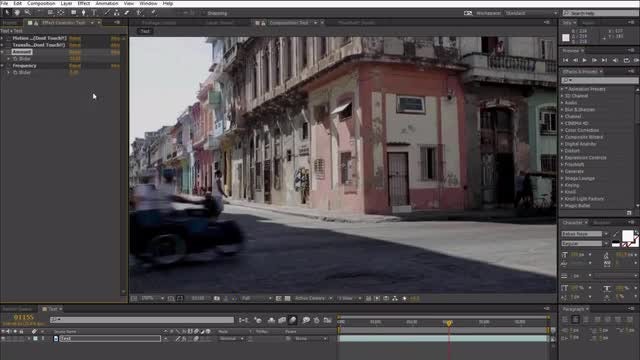Expand Color Correction effects category

[x=562, y=130]
